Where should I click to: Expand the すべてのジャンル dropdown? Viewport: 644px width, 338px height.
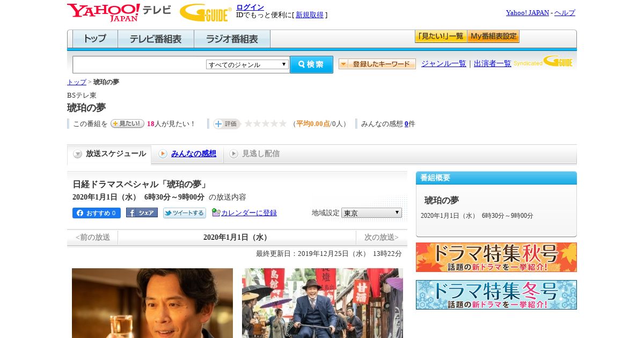coord(247,64)
